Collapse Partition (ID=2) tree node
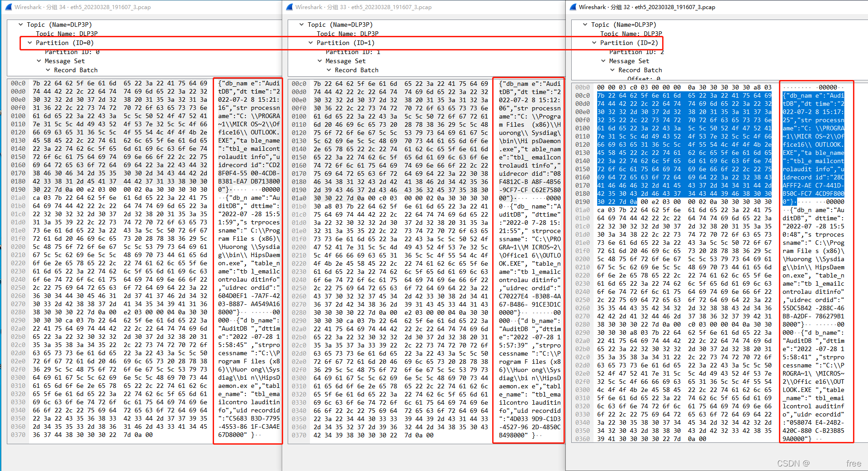This screenshot has width=868, height=471. pos(594,43)
